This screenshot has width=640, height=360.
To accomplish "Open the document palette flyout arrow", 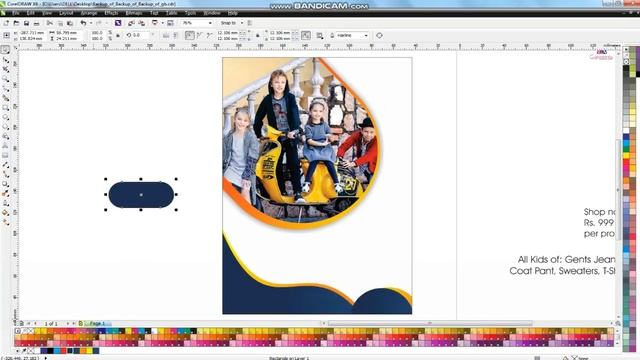I will pyautogui.click(x=18, y=351).
